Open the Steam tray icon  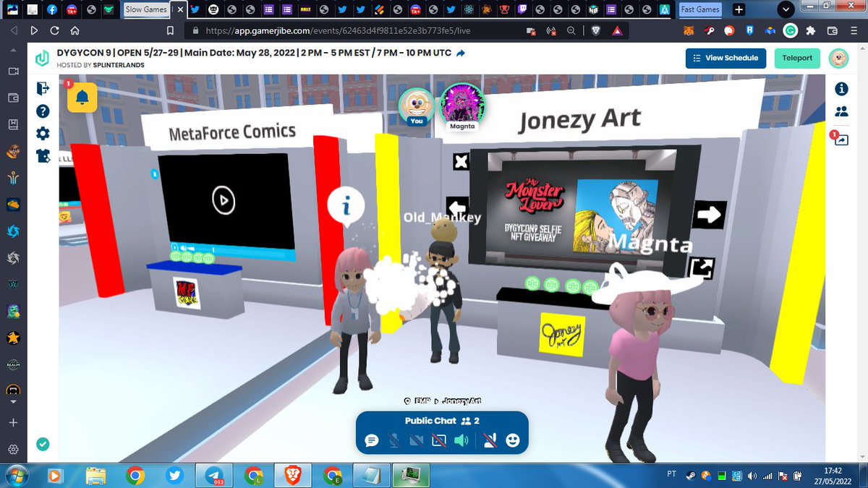(x=689, y=476)
